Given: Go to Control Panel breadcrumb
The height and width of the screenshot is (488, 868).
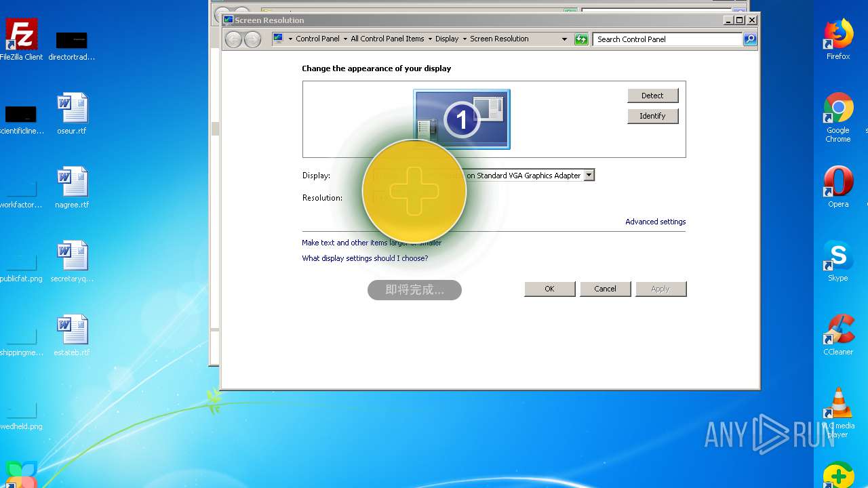Looking at the screenshot, I should 317,39.
